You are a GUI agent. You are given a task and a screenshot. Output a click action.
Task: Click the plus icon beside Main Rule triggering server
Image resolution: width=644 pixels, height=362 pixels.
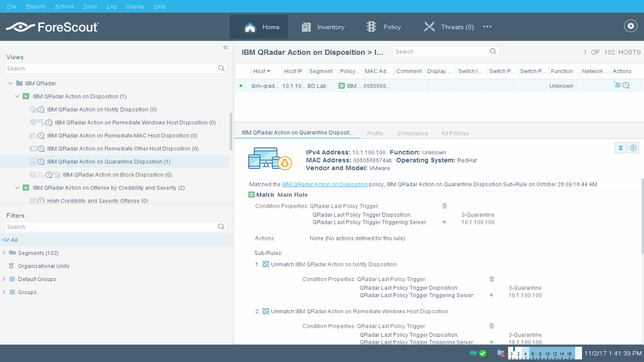click(x=444, y=222)
